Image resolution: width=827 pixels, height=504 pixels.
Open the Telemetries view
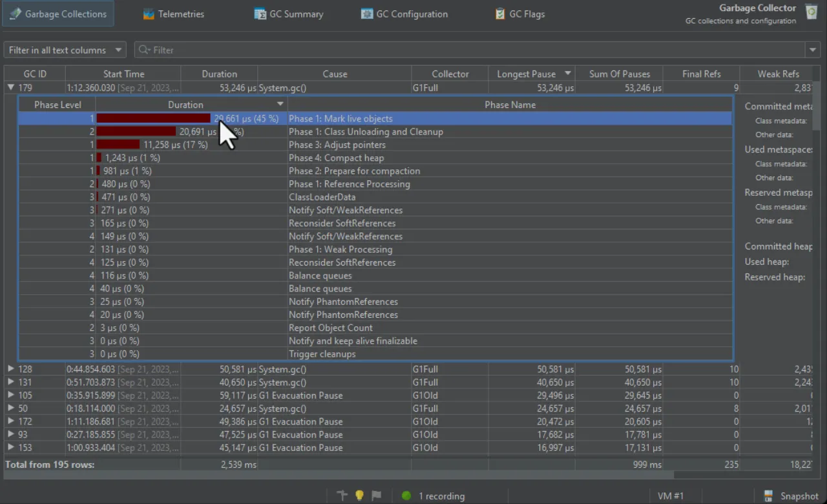click(173, 14)
